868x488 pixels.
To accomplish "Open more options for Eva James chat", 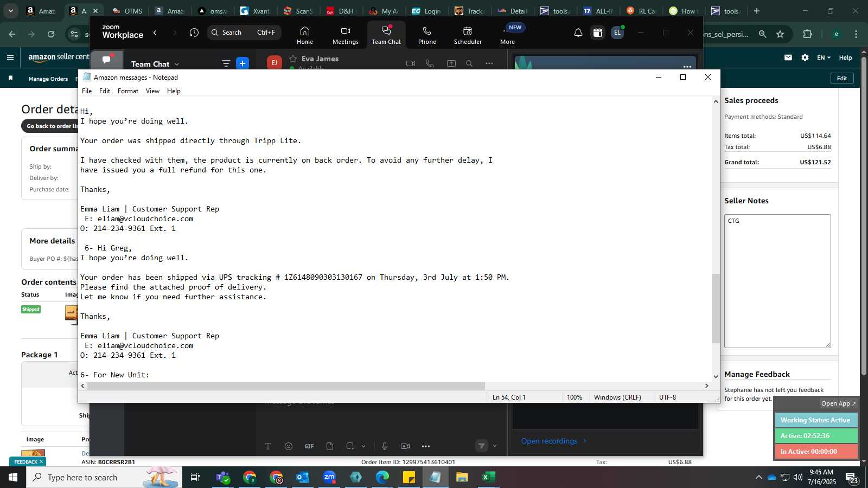I will 489,63.
